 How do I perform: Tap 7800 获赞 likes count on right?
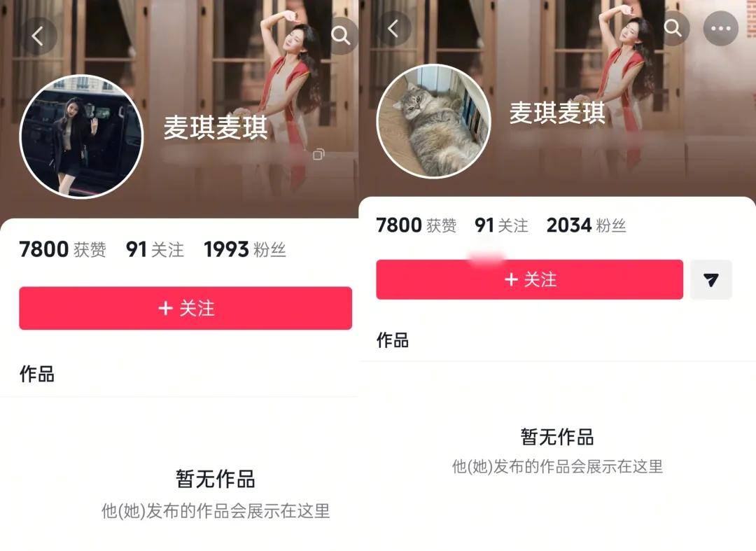tap(416, 225)
